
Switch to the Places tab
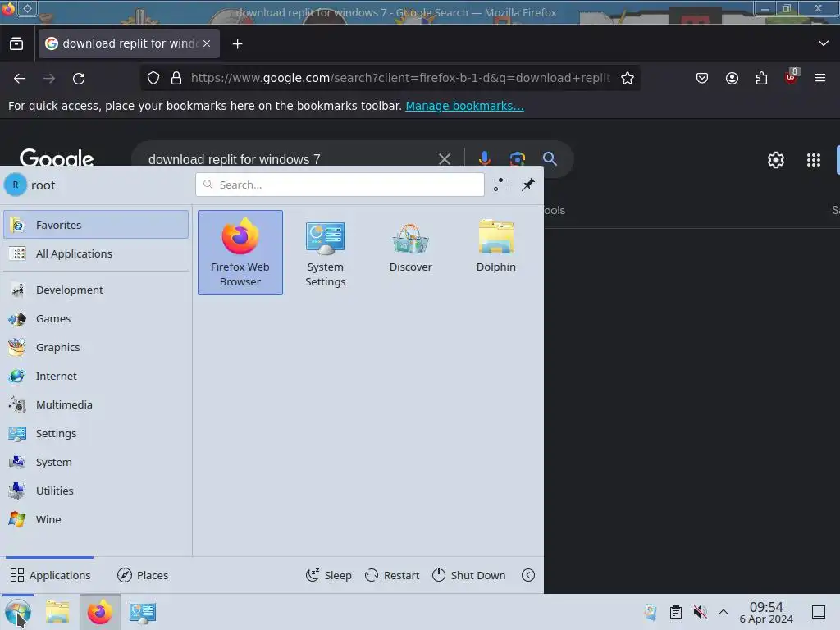[143, 575]
